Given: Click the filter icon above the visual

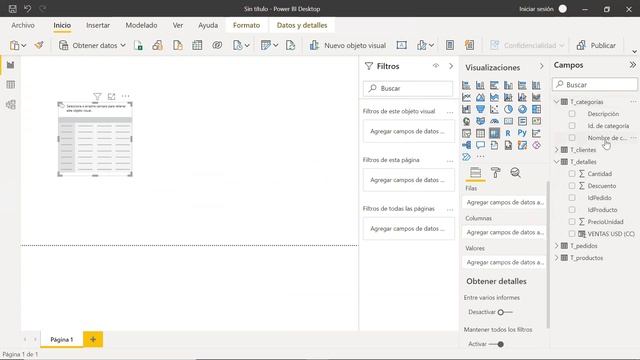Looking at the screenshot, I should pos(97,96).
